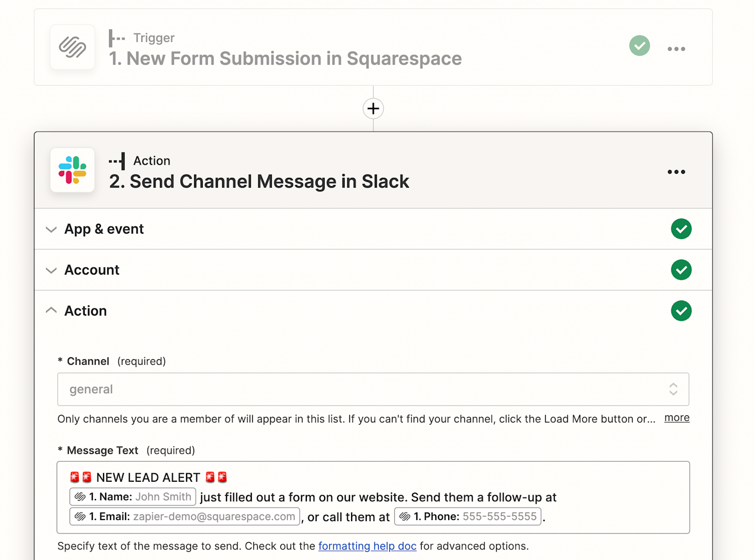The image size is (755, 560).
Task: Click the Message Text (required) field label
Action: click(126, 450)
